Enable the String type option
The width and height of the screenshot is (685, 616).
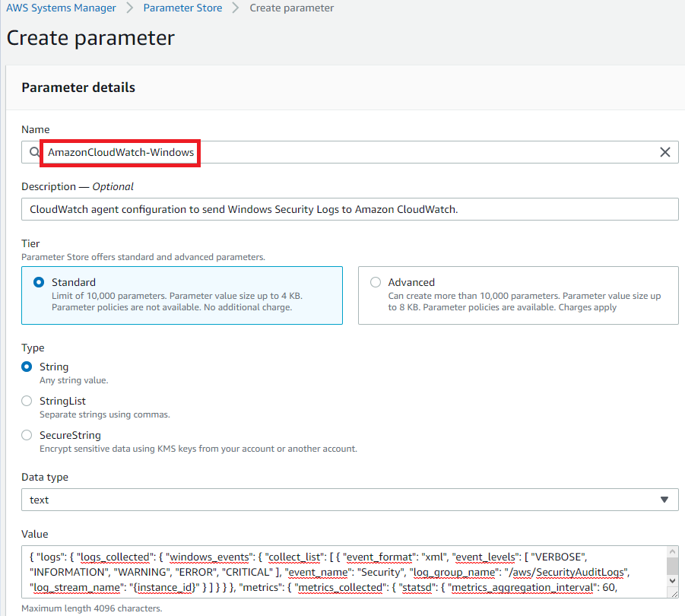(x=26, y=367)
